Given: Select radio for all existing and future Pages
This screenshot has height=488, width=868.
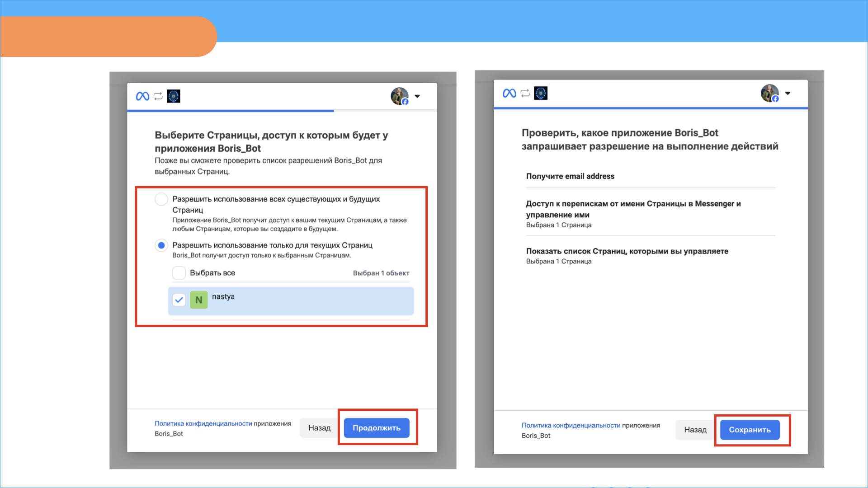Looking at the screenshot, I should 161,199.
